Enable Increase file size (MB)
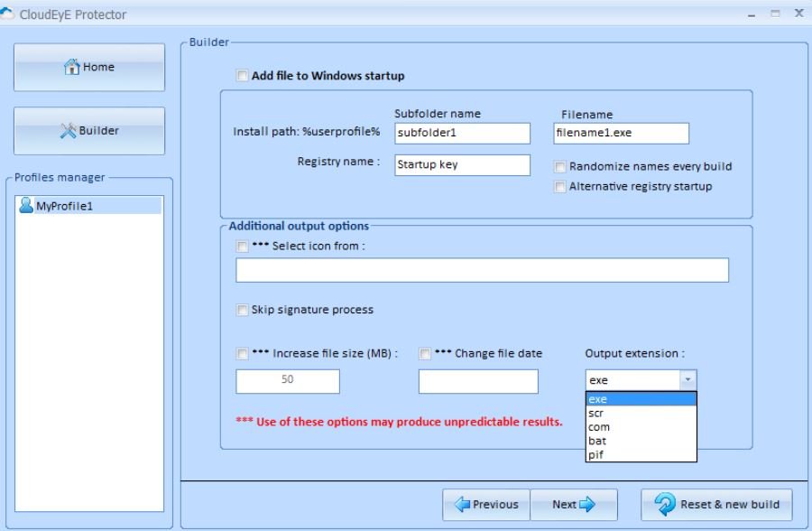The width and height of the screenshot is (812, 531). pyautogui.click(x=242, y=354)
